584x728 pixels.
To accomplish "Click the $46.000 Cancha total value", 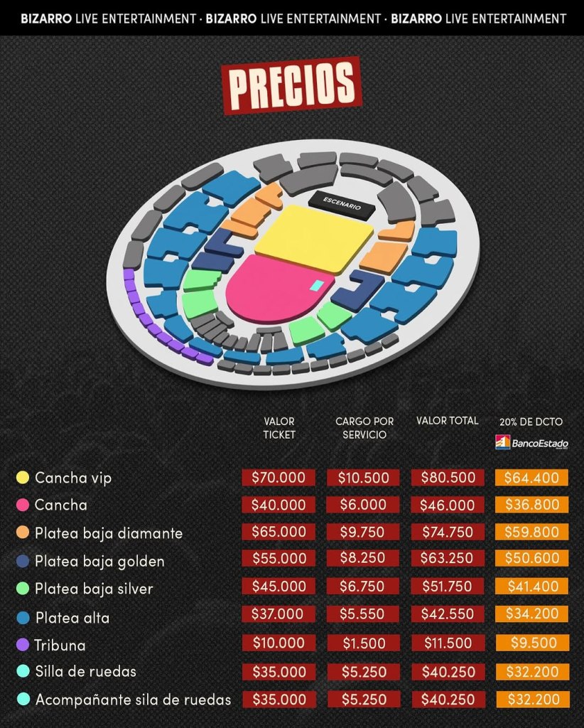I will [x=447, y=505].
